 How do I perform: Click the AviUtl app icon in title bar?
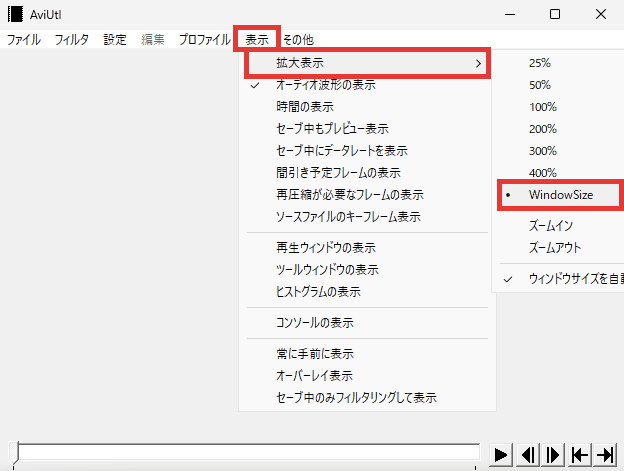tap(15, 14)
